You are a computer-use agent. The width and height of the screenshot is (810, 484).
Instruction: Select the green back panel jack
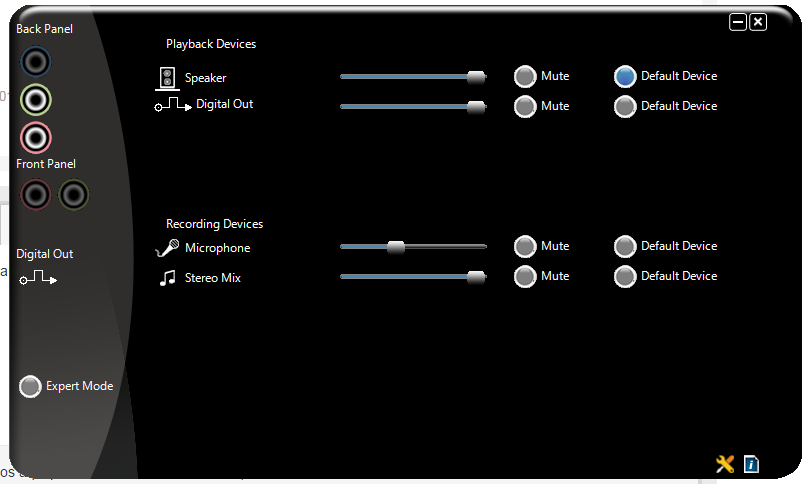tap(36, 100)
